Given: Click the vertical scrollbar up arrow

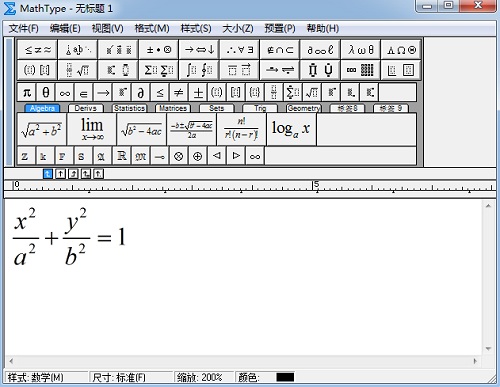Looking at the screenshot, I should pyautogui.click(x=488, y=206).
